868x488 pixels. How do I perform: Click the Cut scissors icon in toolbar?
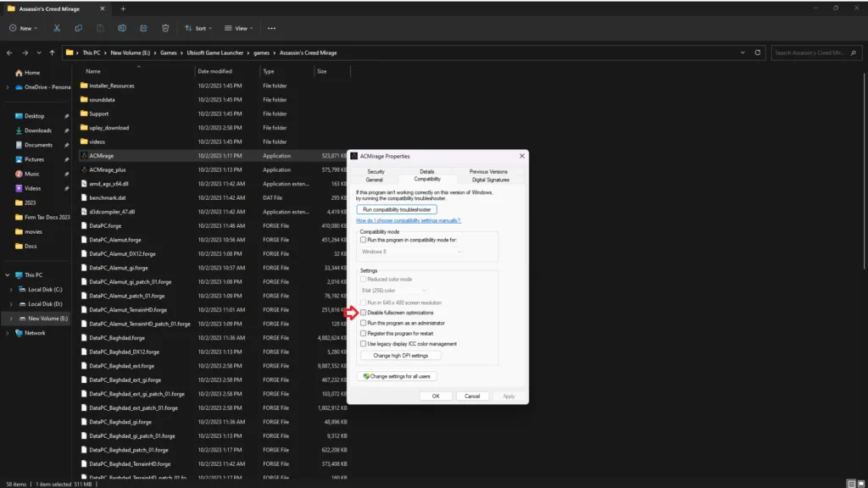57,28
